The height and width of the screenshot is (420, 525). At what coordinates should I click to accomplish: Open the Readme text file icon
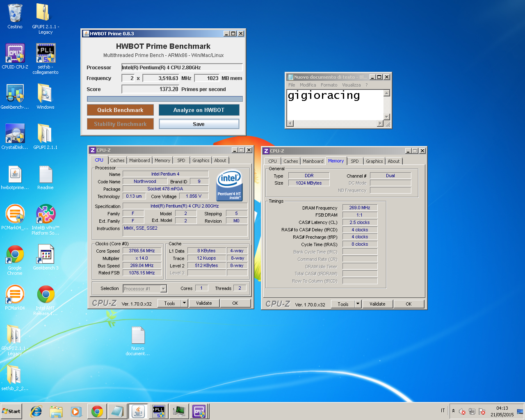pos(46,177)
